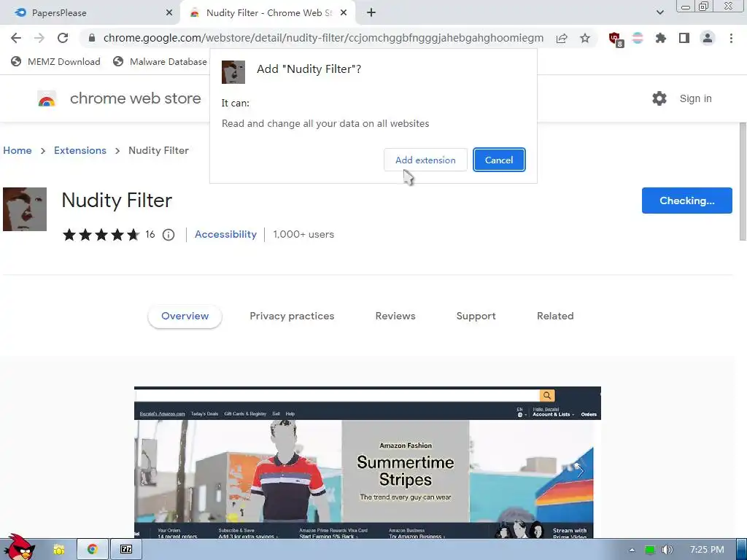The height and width of the screenshot is (560, 747).
Task: Click the green tray status icon
Action: [x=650, y=550]
